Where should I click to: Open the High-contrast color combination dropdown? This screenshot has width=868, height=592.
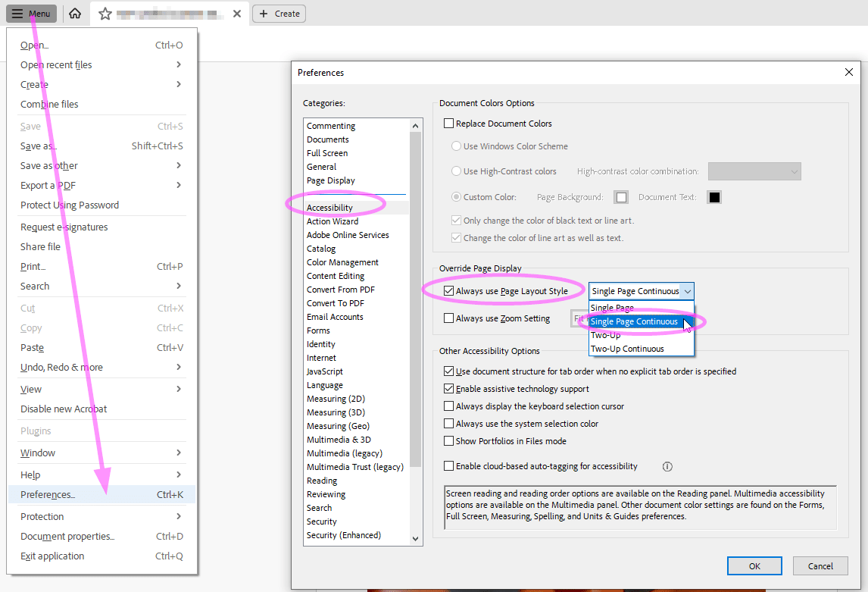(754, 171)
